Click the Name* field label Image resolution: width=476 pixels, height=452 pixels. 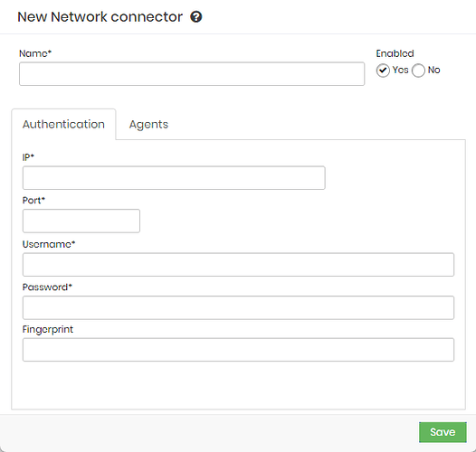point(35,53)
